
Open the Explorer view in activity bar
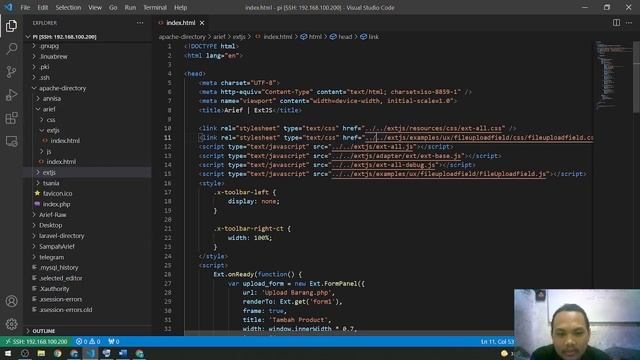click(11, 26)
